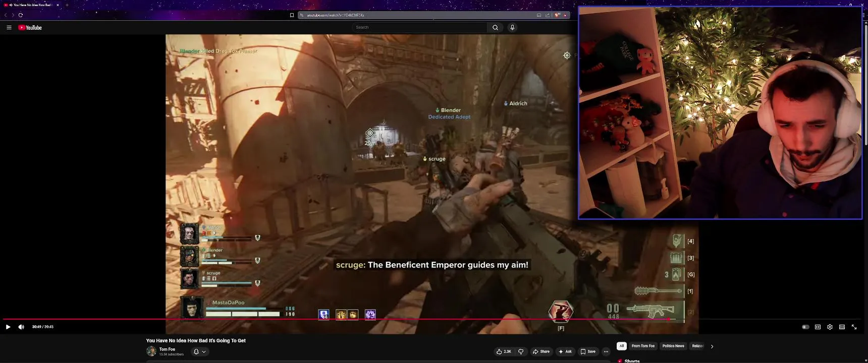868x363 pixels.
Task: Select the Politics News chip
Action: pos(673,346)
